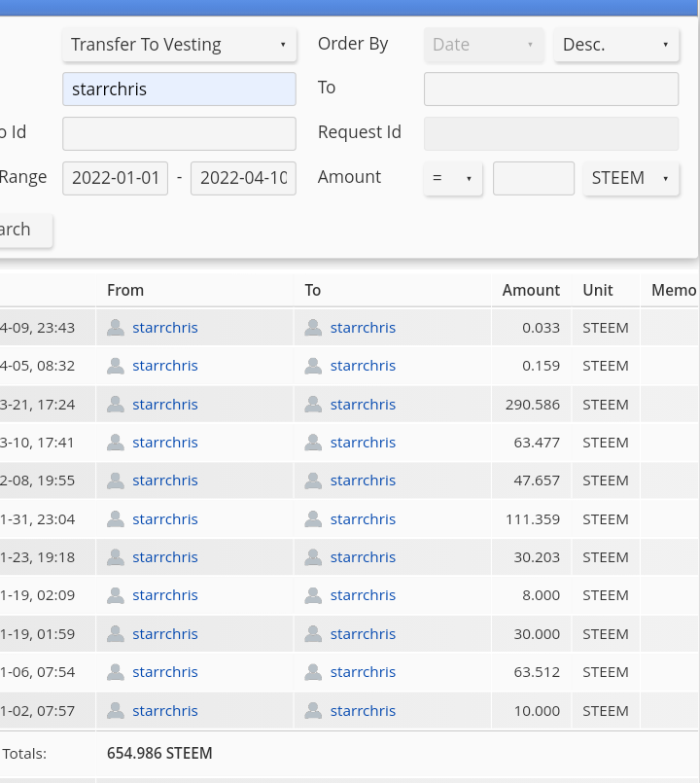The image size is (700, 783).
Task: Open the disabled Date order-by dropdown
Action: (x=484, y=45)
